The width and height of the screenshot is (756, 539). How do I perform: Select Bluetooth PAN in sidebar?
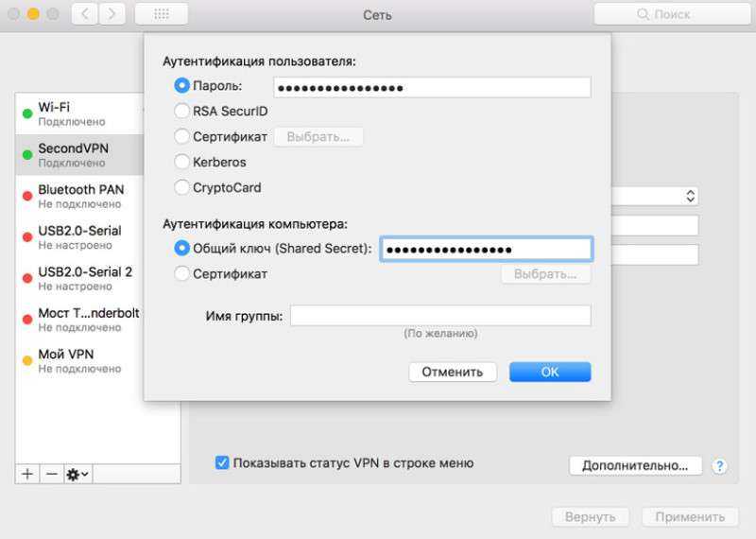[x=79, y=196]
